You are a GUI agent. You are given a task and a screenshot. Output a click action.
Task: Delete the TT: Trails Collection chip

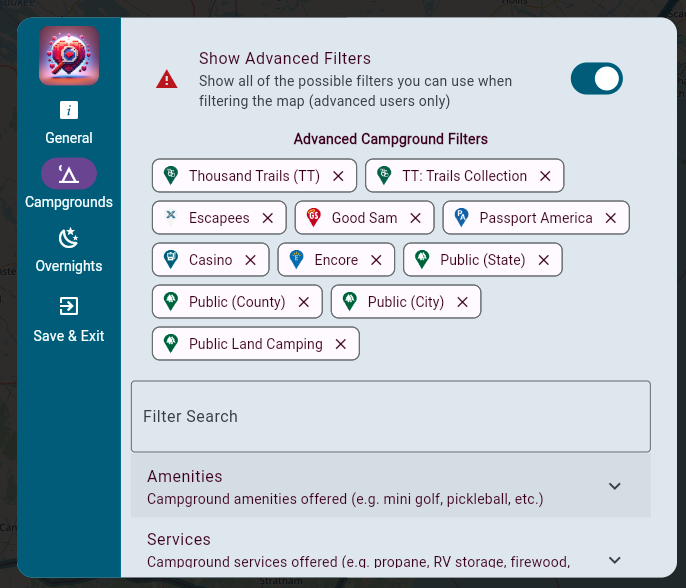[545, 176]
